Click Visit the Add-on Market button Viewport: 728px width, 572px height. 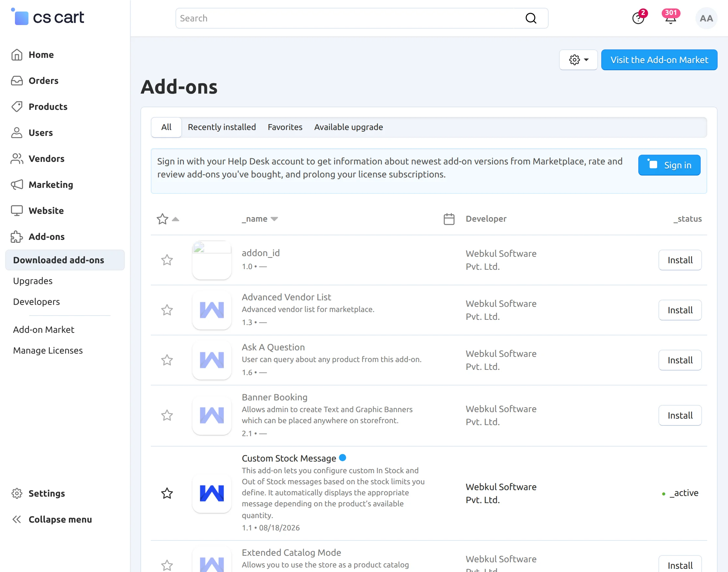click(x=659, y=60)
